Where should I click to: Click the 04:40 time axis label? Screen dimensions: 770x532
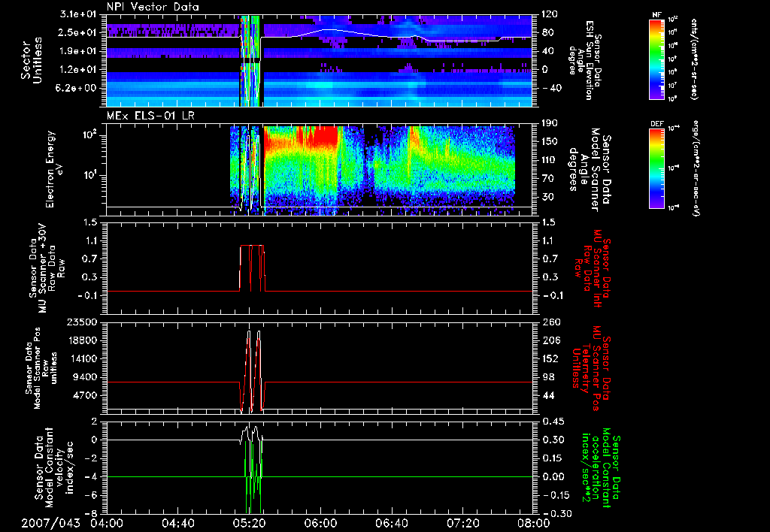(177, 523)
